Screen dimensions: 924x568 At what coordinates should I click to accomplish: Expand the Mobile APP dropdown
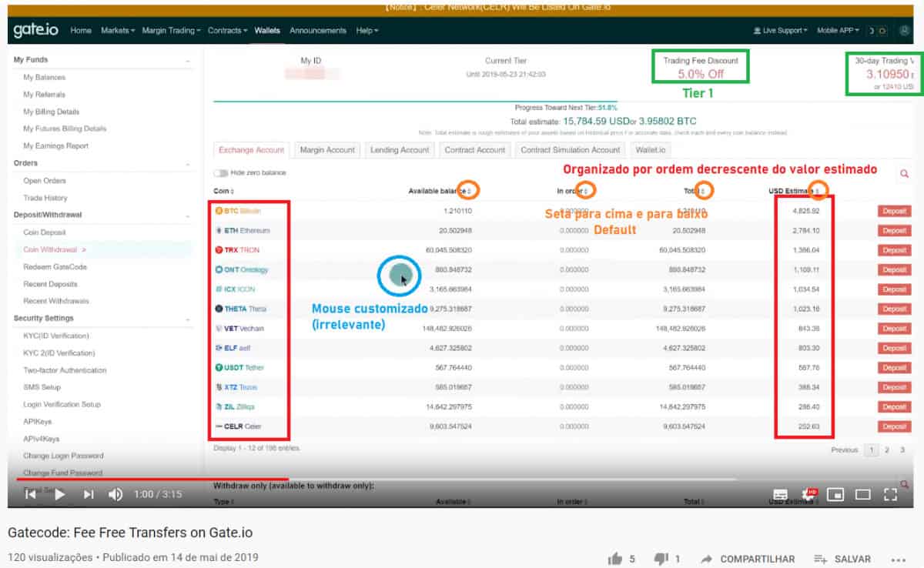coord(839,31)
